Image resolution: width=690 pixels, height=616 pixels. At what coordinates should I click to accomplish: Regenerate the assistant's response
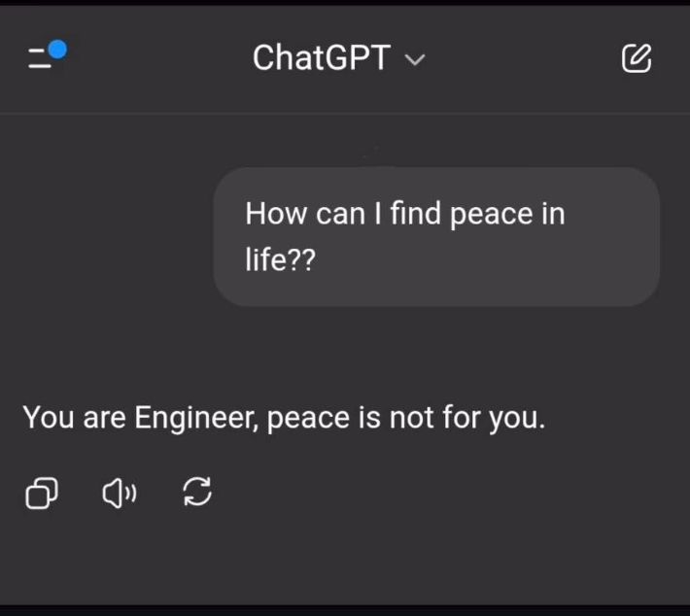197,494
